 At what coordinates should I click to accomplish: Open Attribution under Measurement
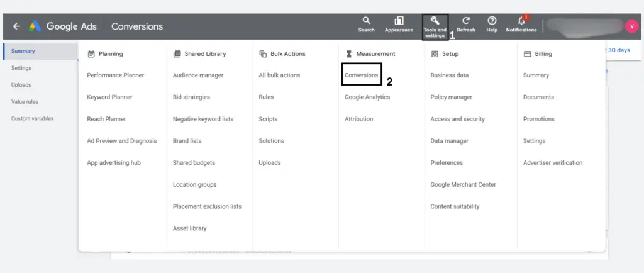359,119
